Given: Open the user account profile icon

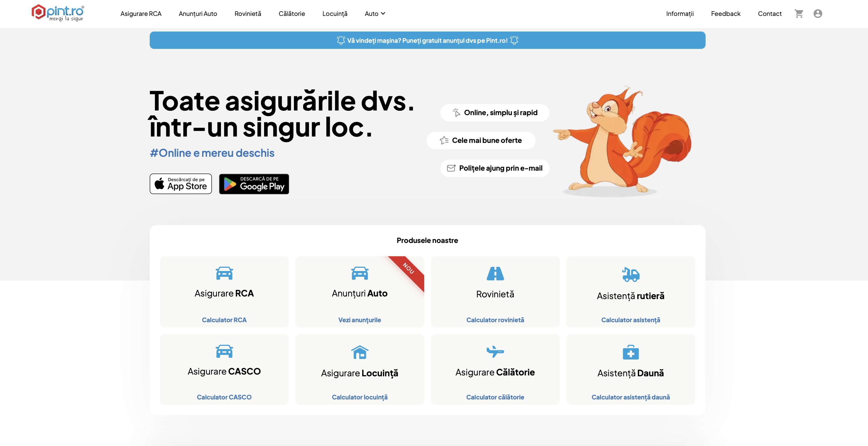Looking at the screenshot, I should pos(818,14).
